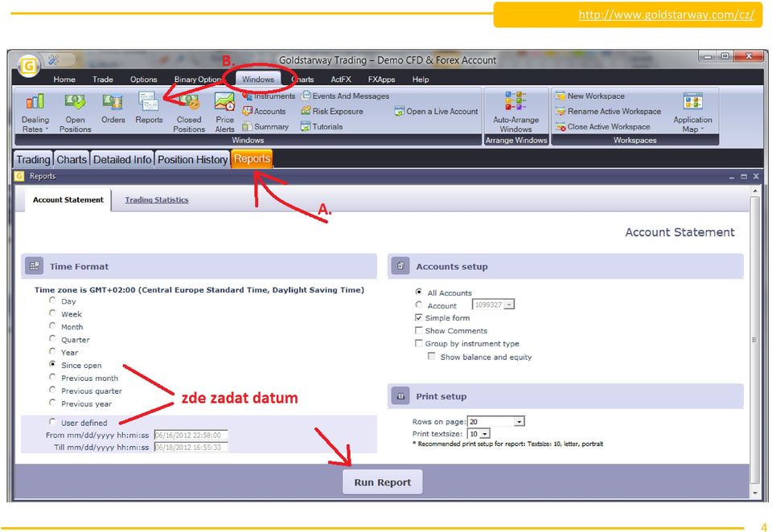
Task: Click the Close Active Workspace icon
Action: click(x=561, y=126)
